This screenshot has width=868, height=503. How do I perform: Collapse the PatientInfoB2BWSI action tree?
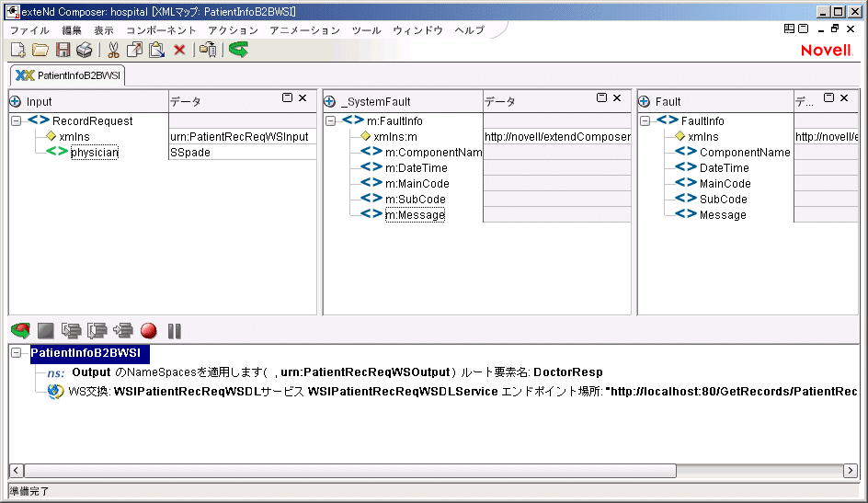(x=17, y=352)
